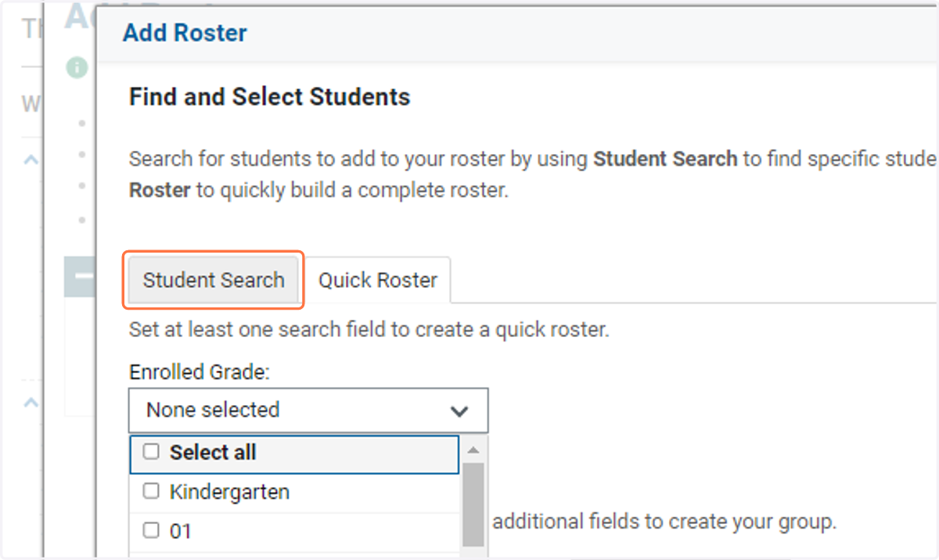Click the Enrolled Grade label
The image size is (939, 560).
[x=200, y=372]
